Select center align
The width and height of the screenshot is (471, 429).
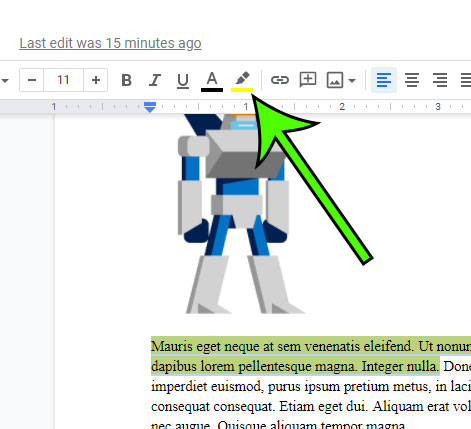[412, 80]
